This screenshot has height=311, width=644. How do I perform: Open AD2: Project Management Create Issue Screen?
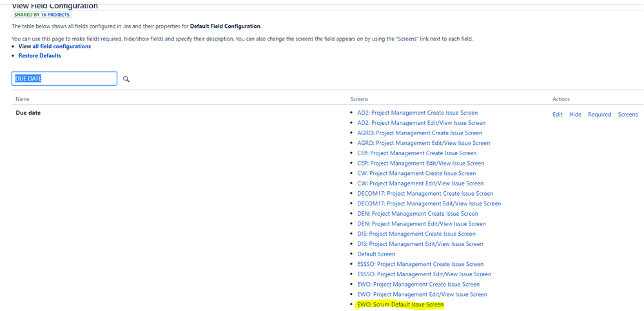(x=418, y=113)
